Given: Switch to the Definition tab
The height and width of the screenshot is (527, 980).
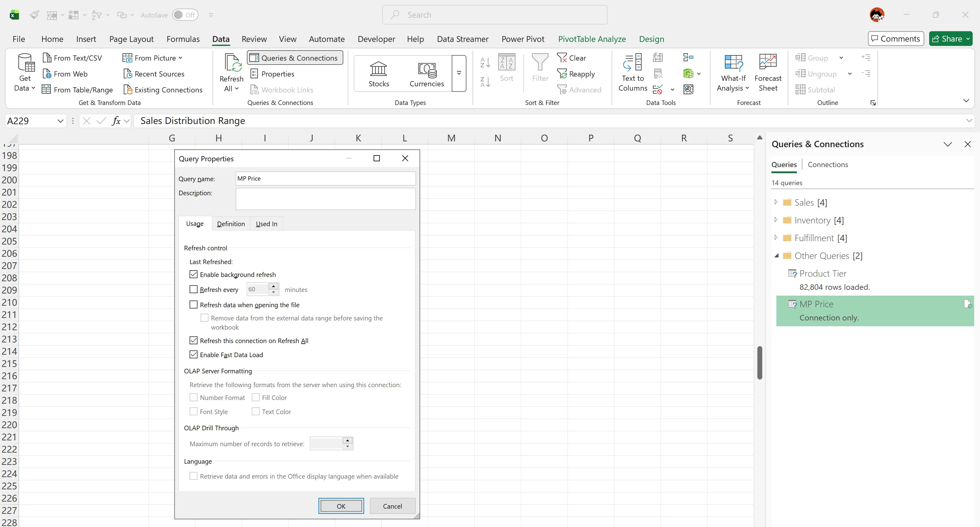Looking at the screenshot, I should tap(231, 224).
